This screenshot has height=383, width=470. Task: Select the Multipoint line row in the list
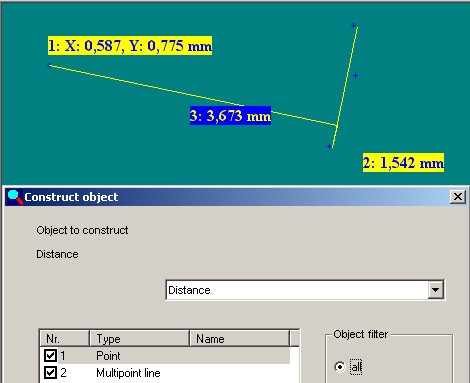point(165,373)
